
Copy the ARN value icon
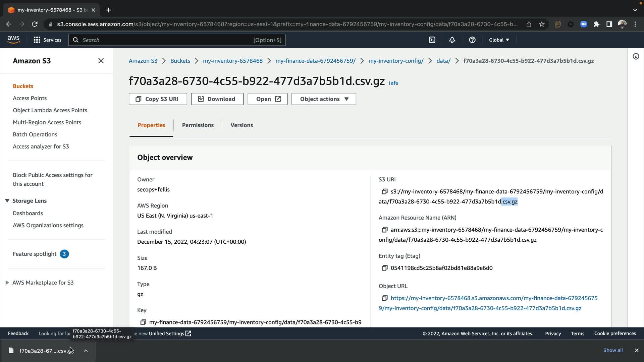click(x=384, y=230)
